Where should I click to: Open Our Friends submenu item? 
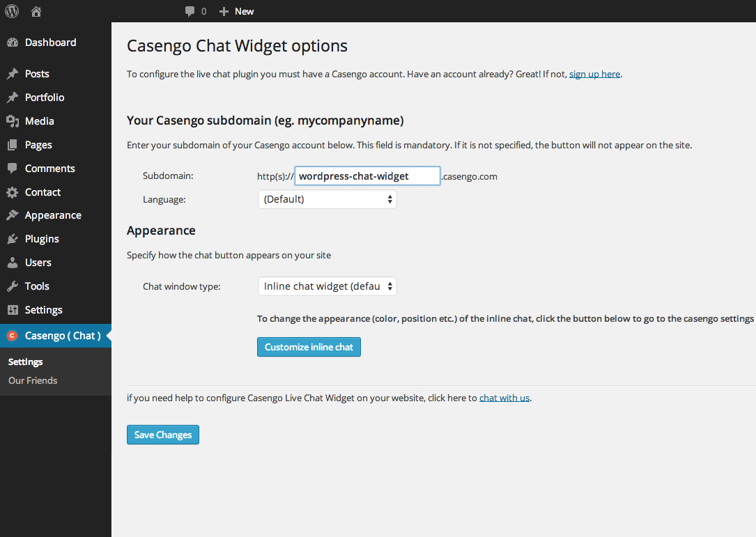pyautogui.click(x=33, y=380)
